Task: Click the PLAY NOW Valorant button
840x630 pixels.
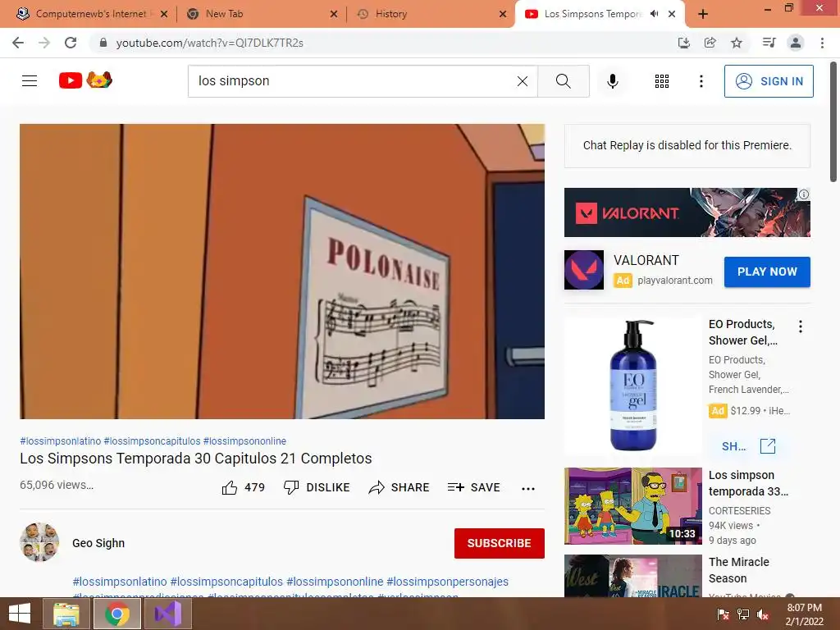Action: (x=767, y=272)
